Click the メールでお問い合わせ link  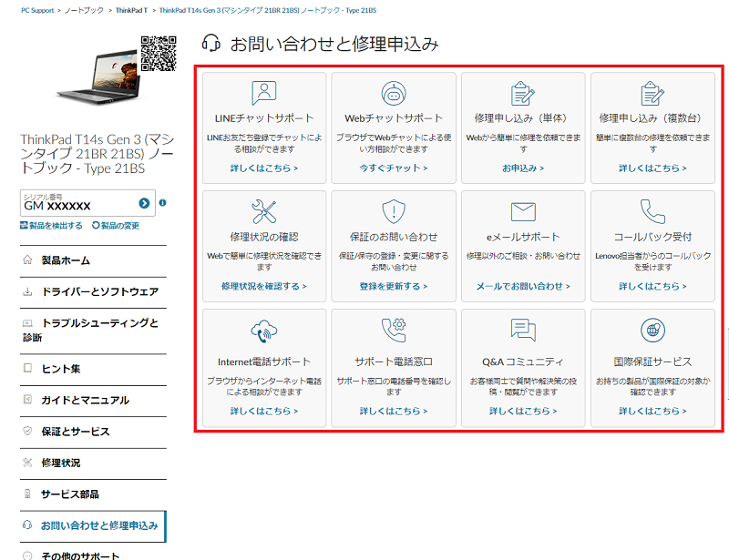click(523, 286)
